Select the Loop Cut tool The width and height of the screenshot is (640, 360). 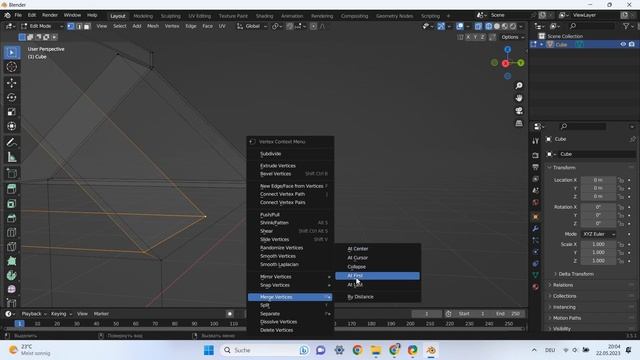(11, 232)
